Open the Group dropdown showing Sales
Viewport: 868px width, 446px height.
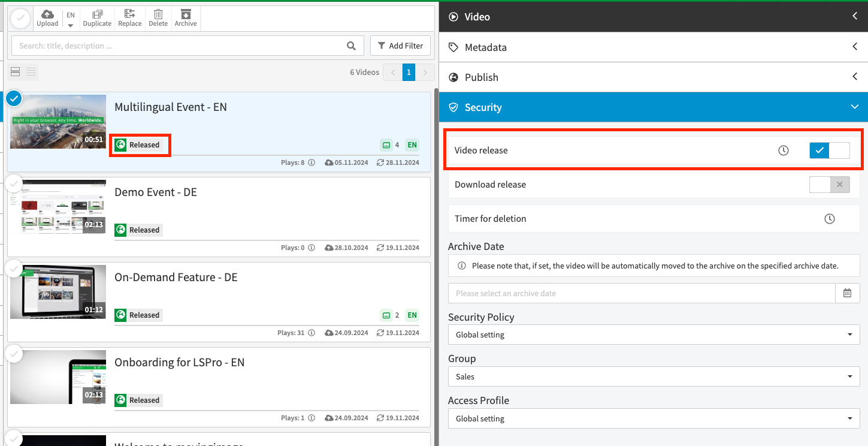(654, 376)
